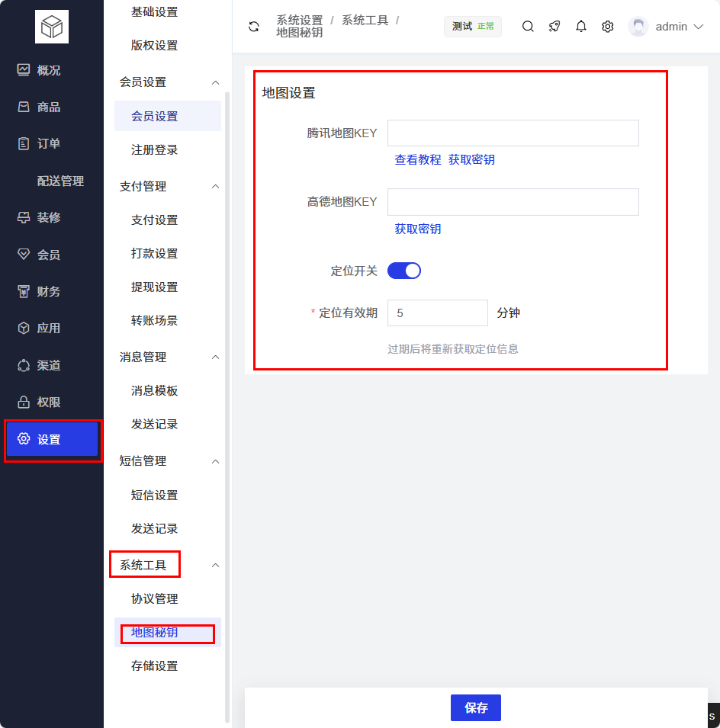
Task: Click the 定位有效期 minutes input box
Action: click(x=437, y=313)
